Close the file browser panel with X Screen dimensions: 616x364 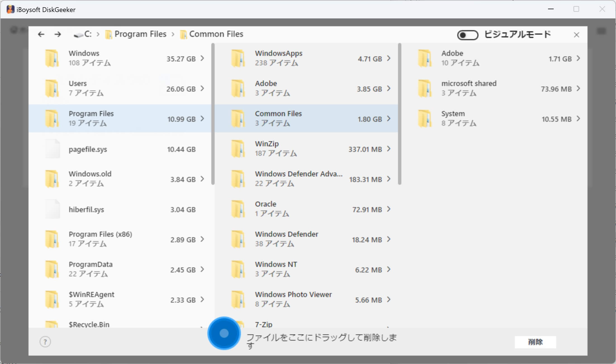pos(576,35)
